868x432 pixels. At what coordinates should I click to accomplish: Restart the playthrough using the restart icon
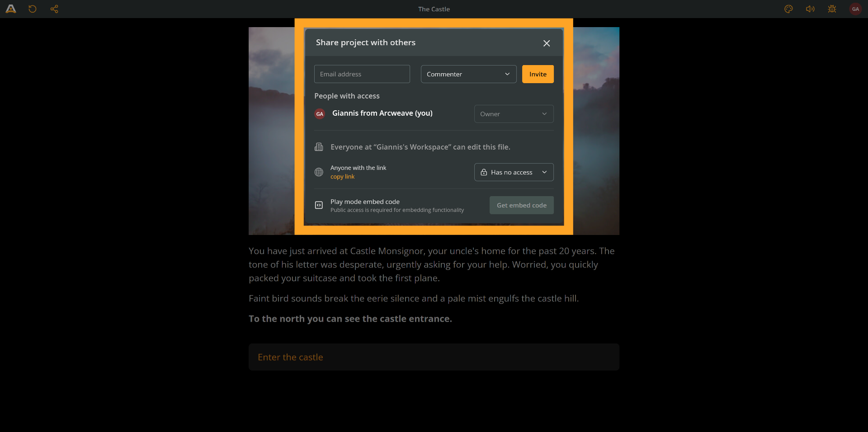coord(32,9)
